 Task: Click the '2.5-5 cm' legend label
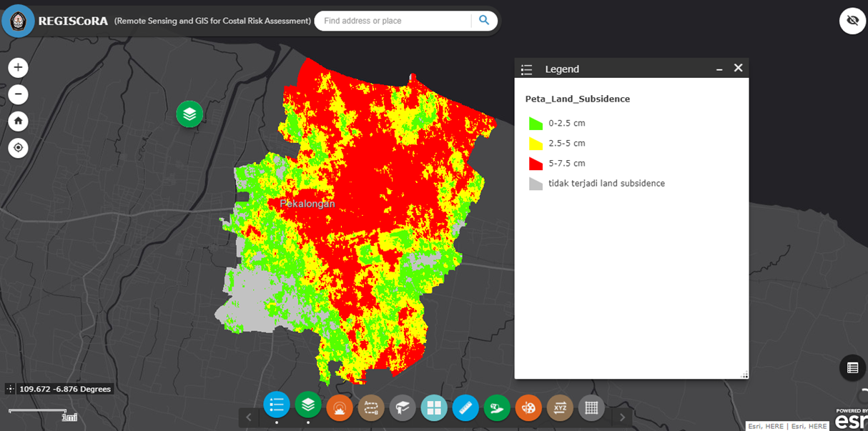[567, 143]
